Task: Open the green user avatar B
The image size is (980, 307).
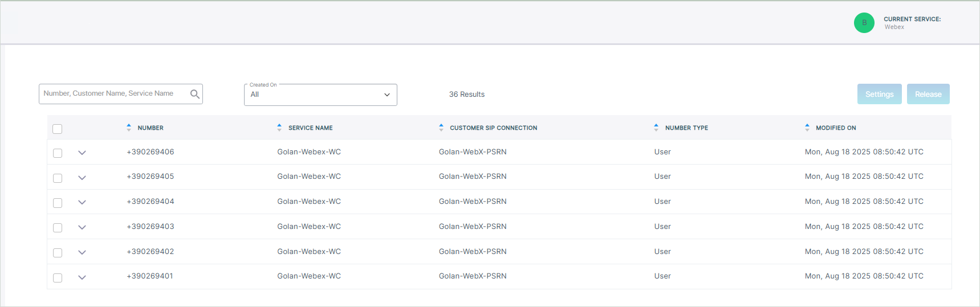Action: (864, 23)
